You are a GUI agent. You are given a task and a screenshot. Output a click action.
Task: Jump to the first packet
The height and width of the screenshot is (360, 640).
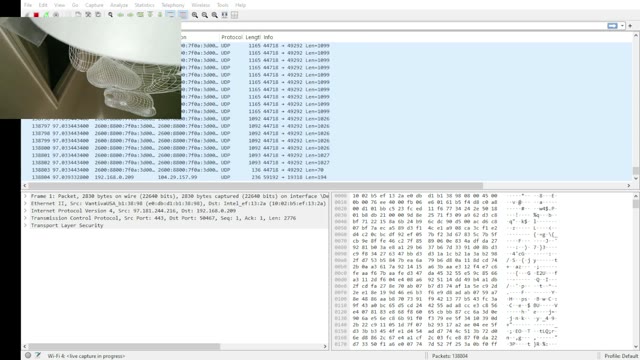(150, 15)
